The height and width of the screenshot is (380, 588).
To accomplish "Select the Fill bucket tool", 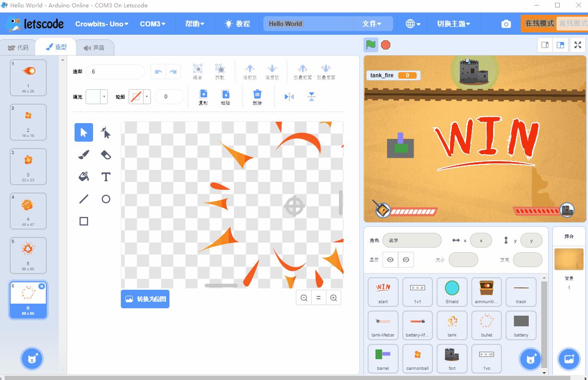I will [x=84, y=177].
